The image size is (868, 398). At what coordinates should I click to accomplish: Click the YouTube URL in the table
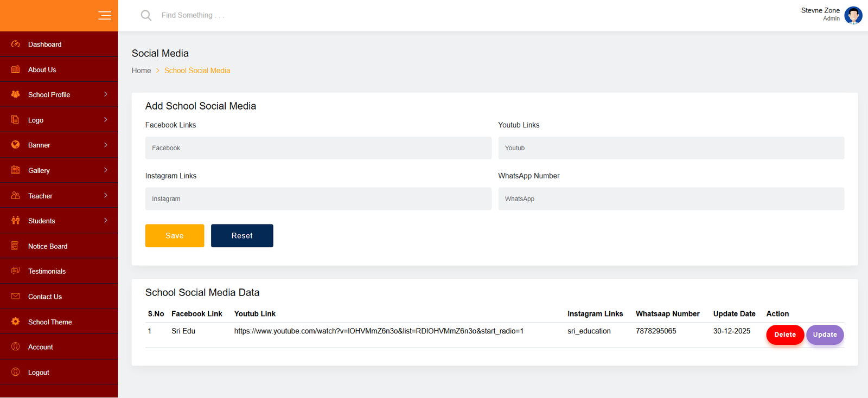point(379,331)
